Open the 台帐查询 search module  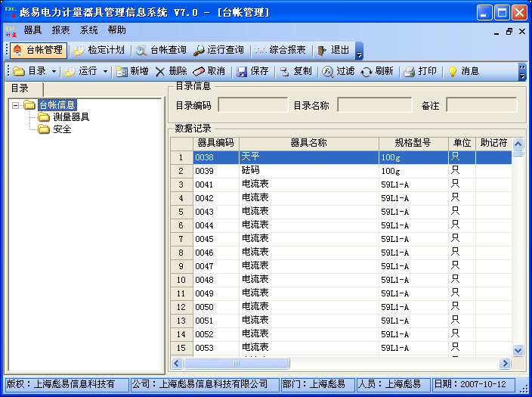click(160, 50)
